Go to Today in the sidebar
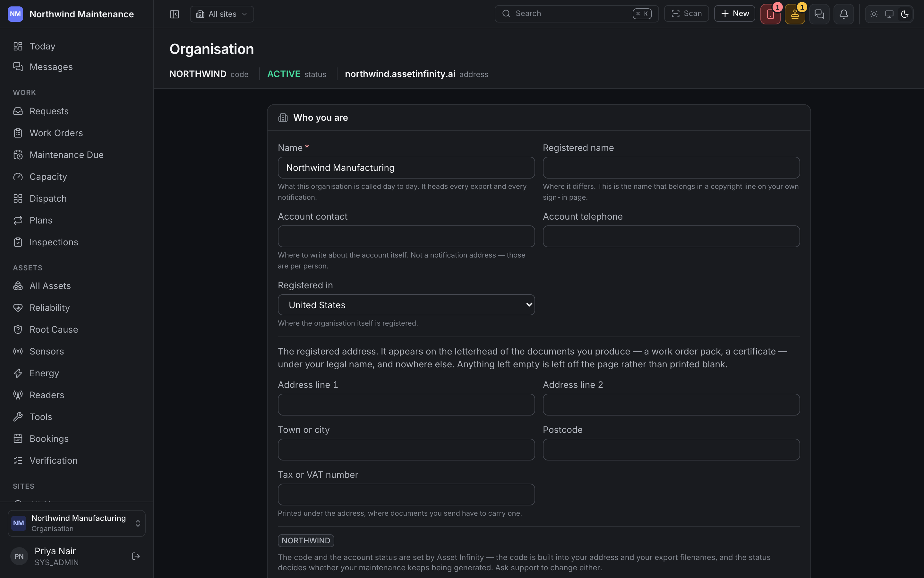The height and width of the screenshot is (578, 924). 77,46
